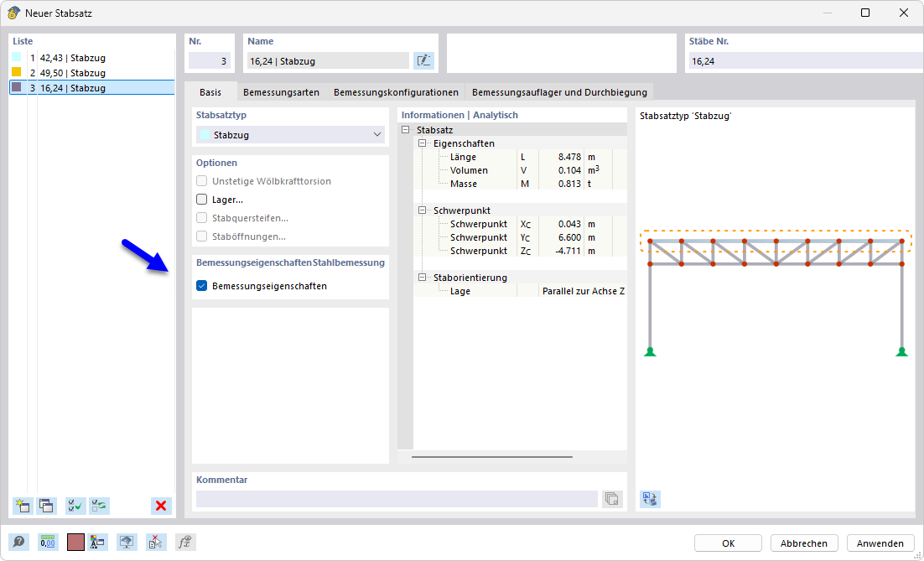Switch to the Basis tab
Image resolution: width=924 pixels, height=561 pixels.
click(210, 92)
